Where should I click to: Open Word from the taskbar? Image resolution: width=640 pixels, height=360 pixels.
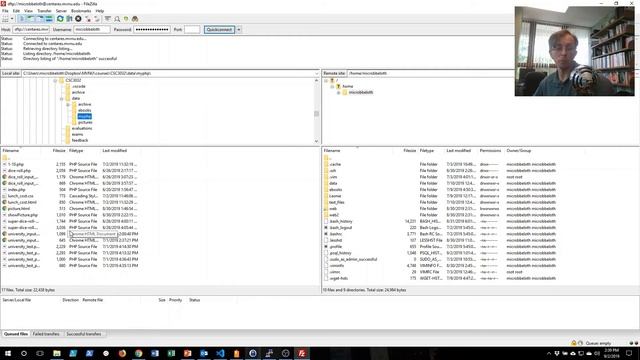pyautogui.click(x=155, y=353)
